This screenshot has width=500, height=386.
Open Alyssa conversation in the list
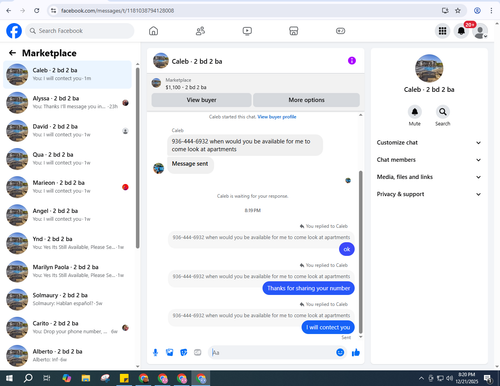(x=67, y=102)
